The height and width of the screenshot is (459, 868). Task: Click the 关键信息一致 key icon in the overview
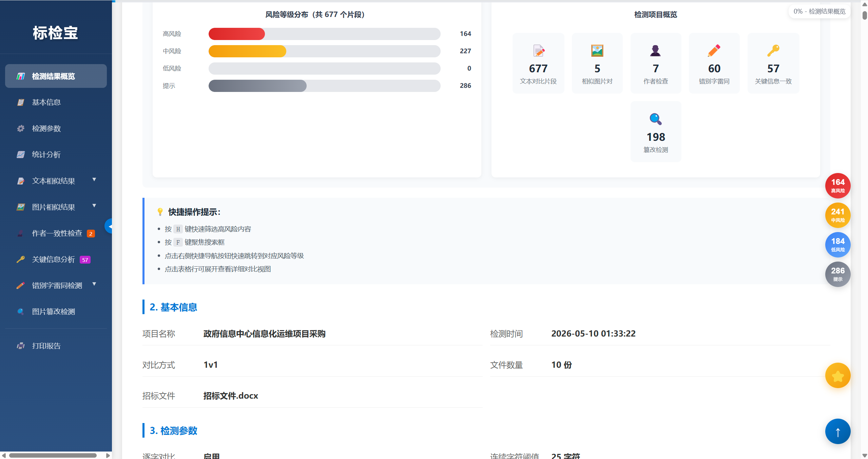coord(773,51)
